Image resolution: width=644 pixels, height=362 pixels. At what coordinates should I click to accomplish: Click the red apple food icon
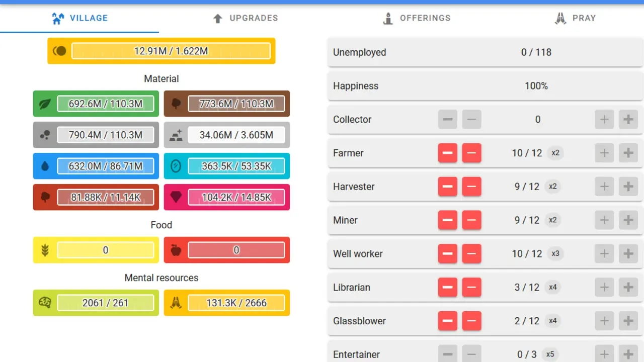176,250
